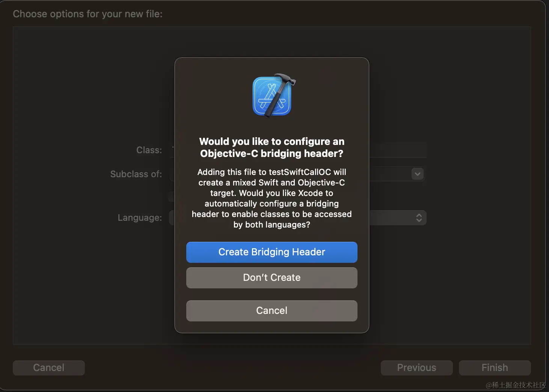Click Finish in the file options sheet
Viewport: 549px width, 392px height.
point(495,368)
